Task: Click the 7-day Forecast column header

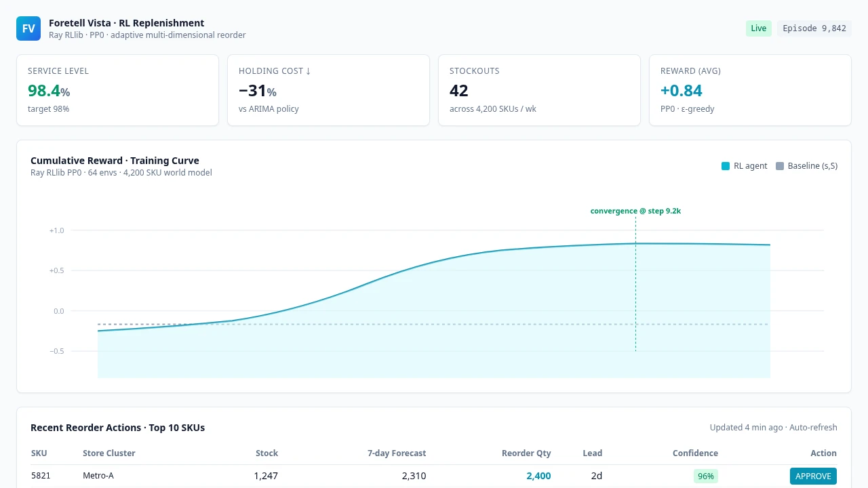Action: point(397,453)
